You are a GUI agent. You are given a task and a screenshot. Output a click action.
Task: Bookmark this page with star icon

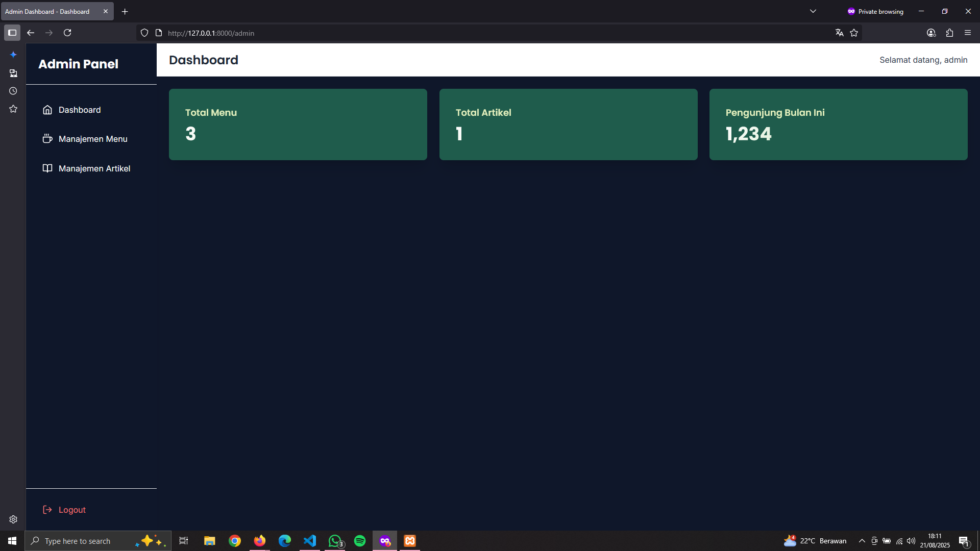(x=854, y=33)
